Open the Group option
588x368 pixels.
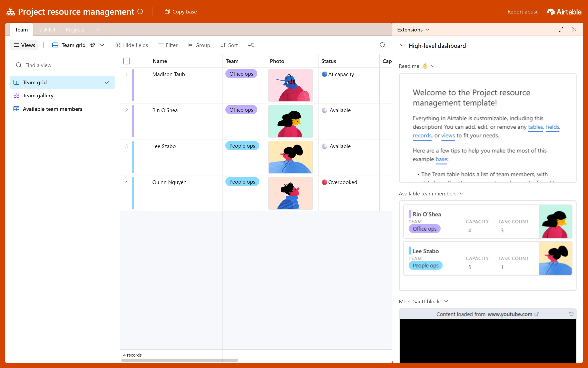pyautogui.click(x=199, y=45)
